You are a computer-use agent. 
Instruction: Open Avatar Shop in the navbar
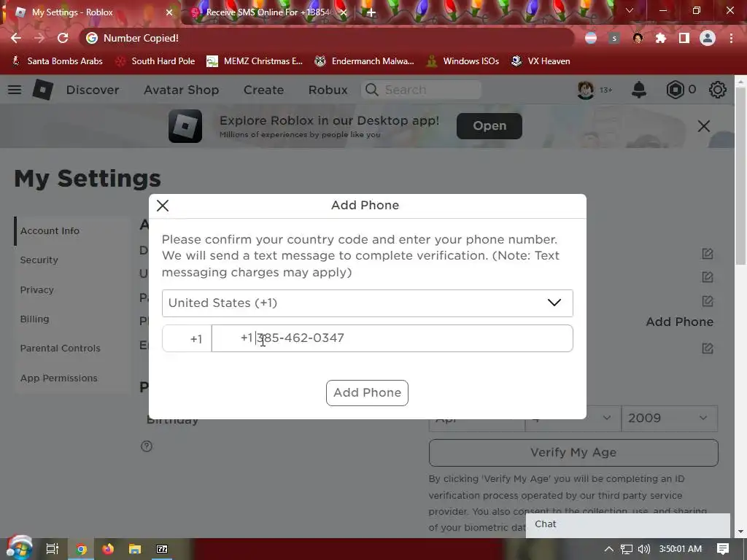point(182,90)
